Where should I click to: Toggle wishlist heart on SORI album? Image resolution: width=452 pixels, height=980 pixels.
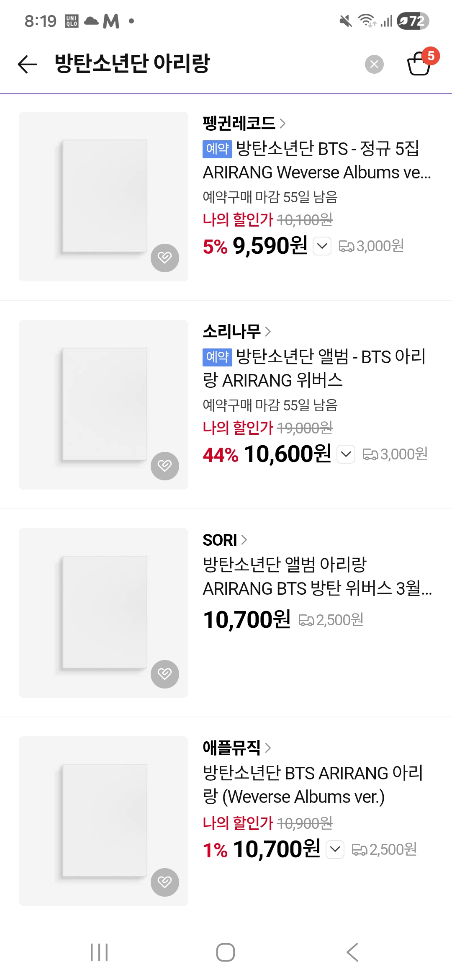coord(165,674)
